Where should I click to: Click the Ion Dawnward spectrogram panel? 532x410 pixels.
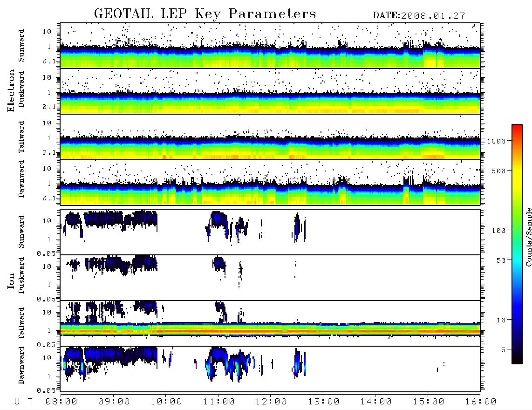[270, 369]
